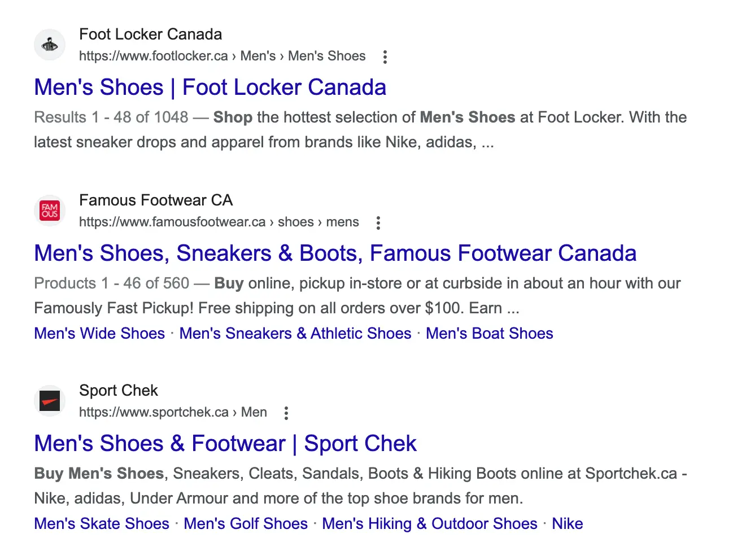
Task: Click the Famous Footwear red favicon
Action: (50, 211)
